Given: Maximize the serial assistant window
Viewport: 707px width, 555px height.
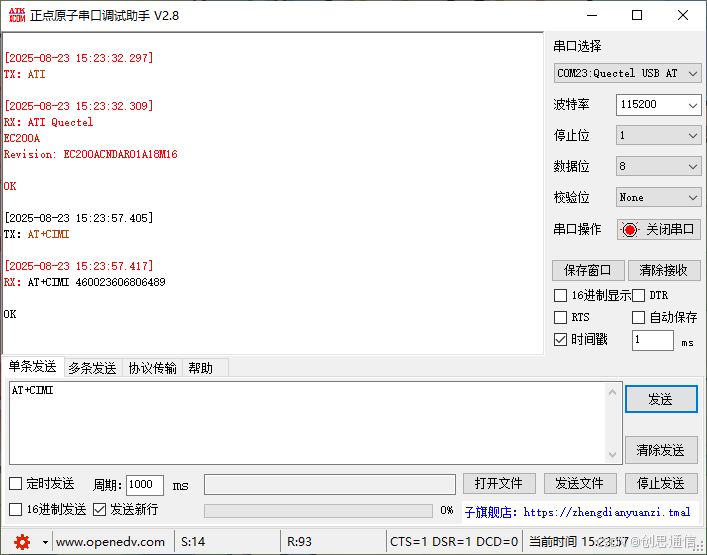Looking at the screenshot, I should (637, 16).
